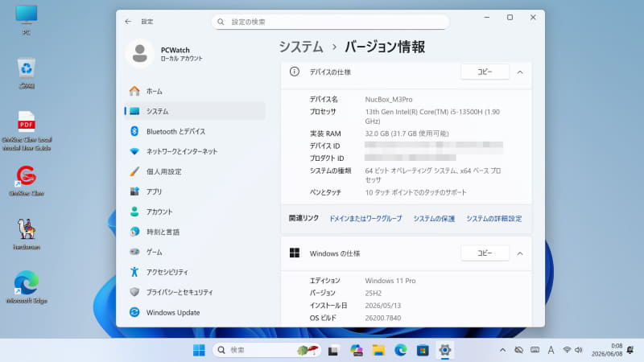Open the PC desktop icon
Image resolution: width=644 pixels, height=362 pixels.
[27, 19]
